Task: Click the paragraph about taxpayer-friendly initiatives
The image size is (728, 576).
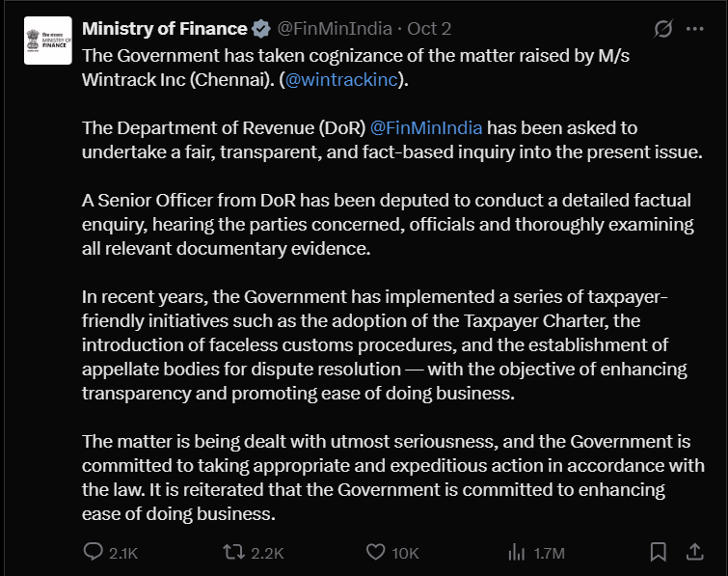Action: (x=386, y=345)
